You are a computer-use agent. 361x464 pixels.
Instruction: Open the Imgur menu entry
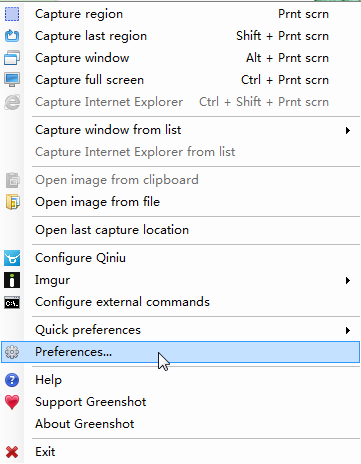click(x=180, y=280)
